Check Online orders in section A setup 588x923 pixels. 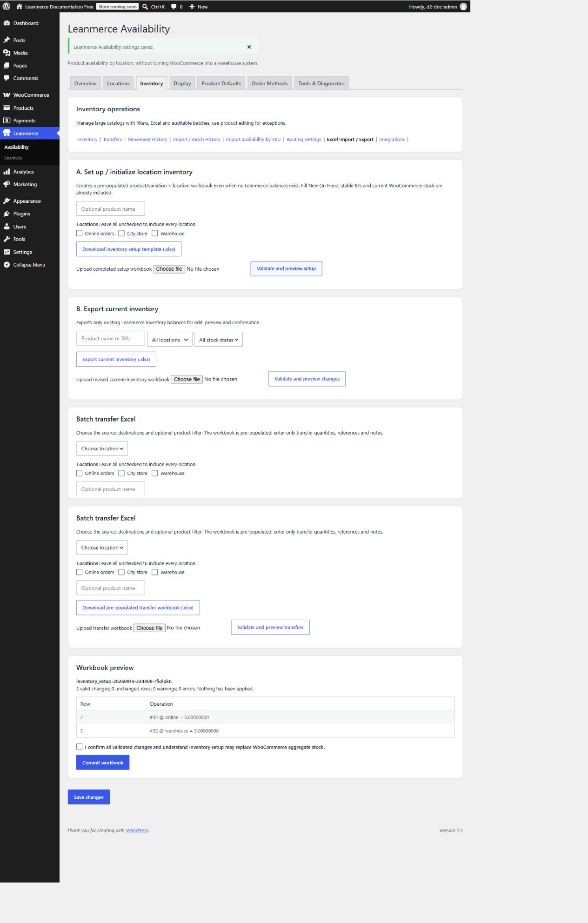pos(80,233)
